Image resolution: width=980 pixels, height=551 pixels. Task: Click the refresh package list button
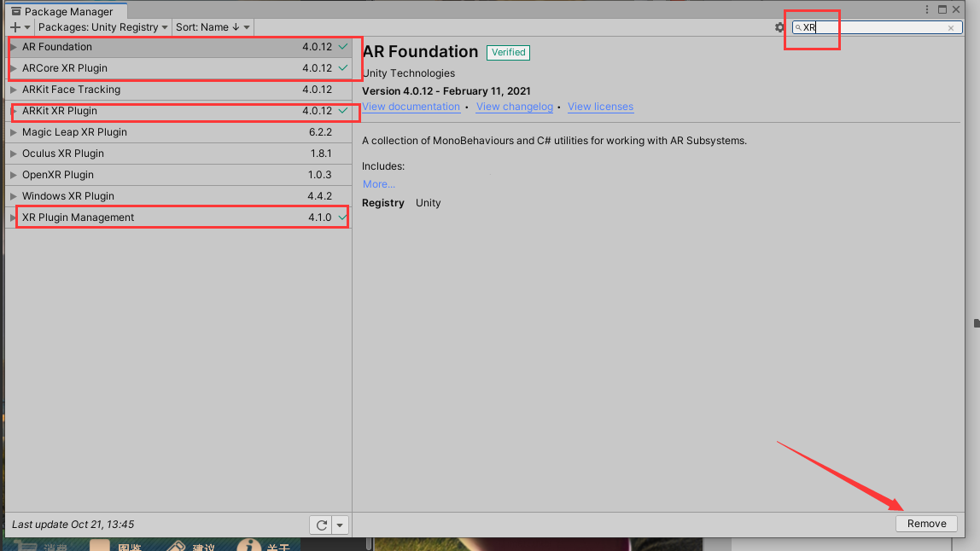tap(321, 525)
